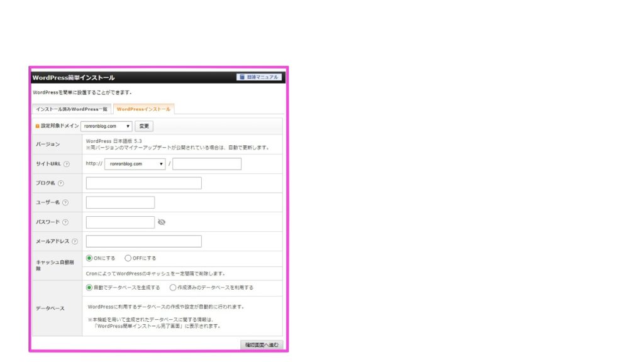The height and width of the screenshot is (362, 644).
Task: Choose use existing database radio option
Action: pyautogui.click(x=173, y=287)
